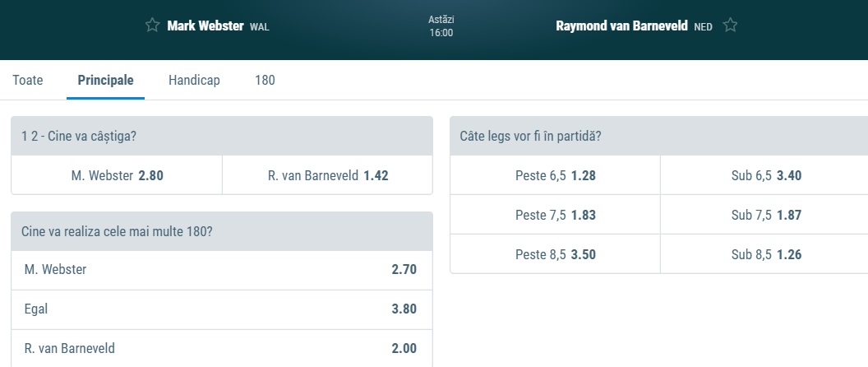The height and width of the screenshot is (367, 868).
Task: Pick Peste 8,5 legs at 3.50
Action: 555,254
